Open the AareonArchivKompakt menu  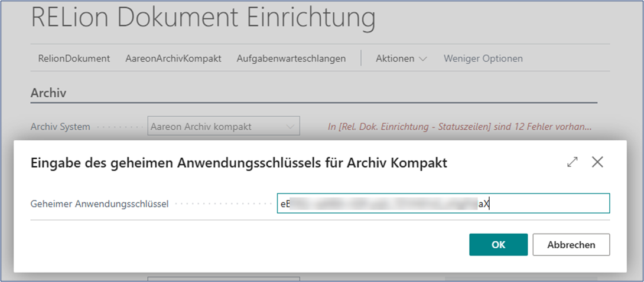pos(173,58)
